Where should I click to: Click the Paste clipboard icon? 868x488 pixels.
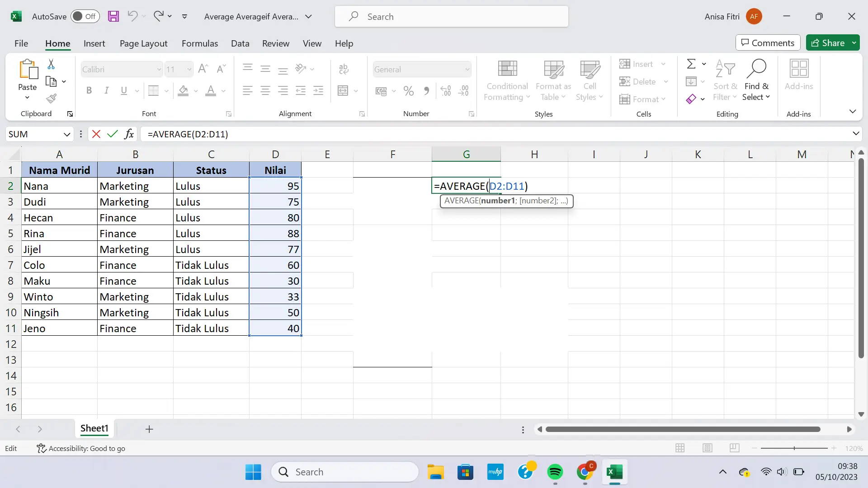[28, 70]
